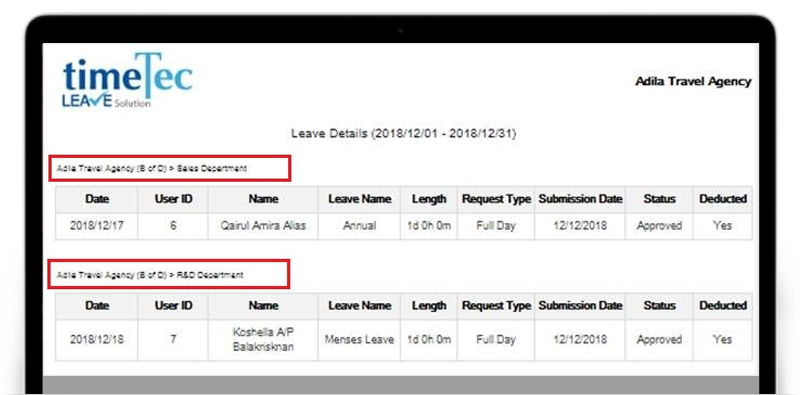Select the Leave Details report title

point(404,134)
